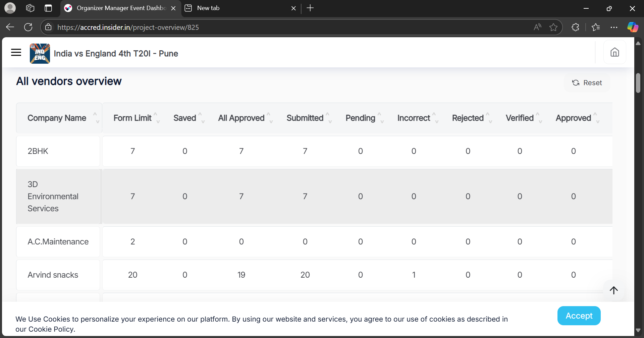Open the hamburger navigation menu
Screen dimensions: 644x338
[x=16, y=52]
